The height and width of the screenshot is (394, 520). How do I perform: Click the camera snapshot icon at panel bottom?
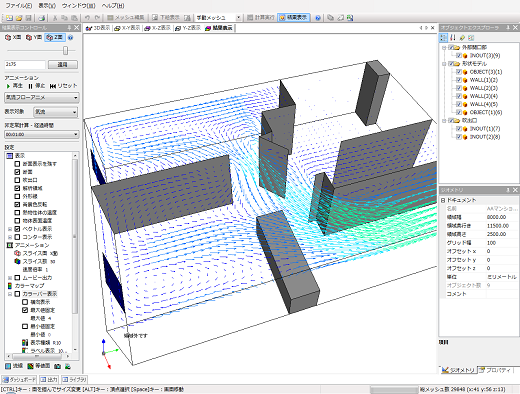57,366
